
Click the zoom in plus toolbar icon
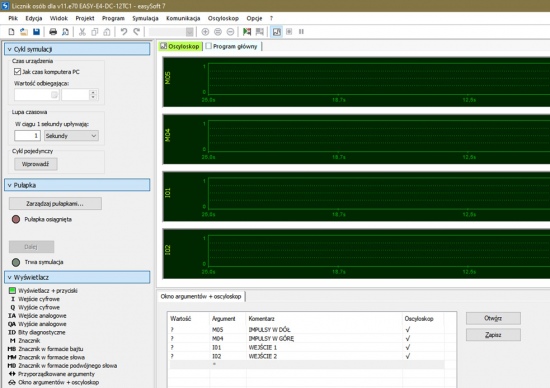[x=205, y=32]
